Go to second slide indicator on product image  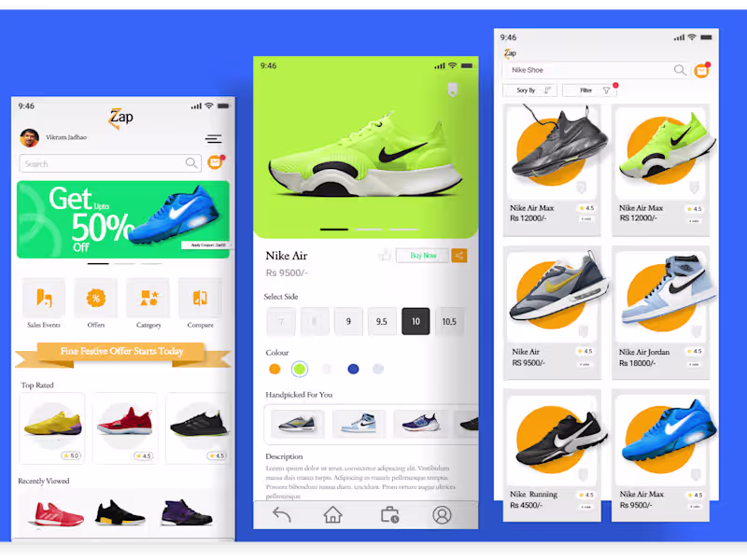coord(368,230)
